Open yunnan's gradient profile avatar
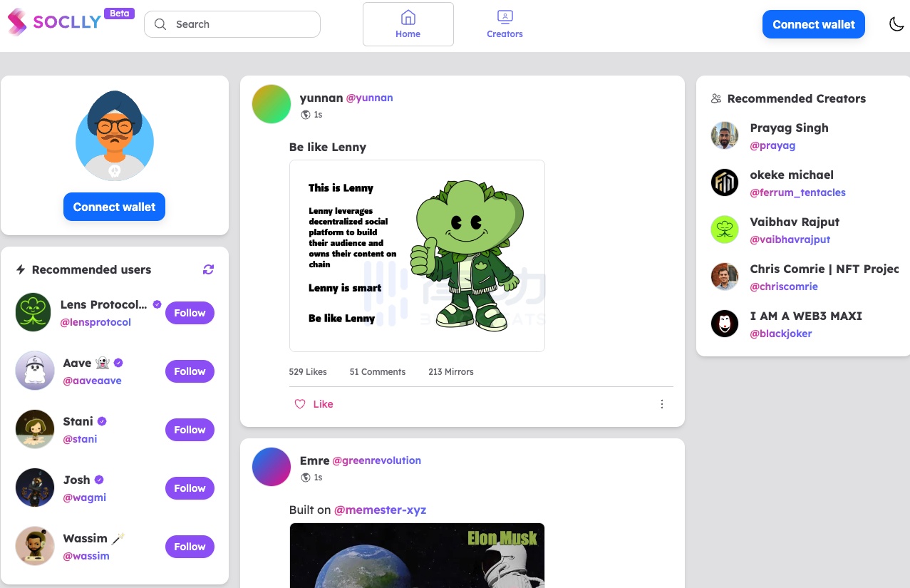Image resolution: width=910 pixels, height=588 pixels. [272, 104]
